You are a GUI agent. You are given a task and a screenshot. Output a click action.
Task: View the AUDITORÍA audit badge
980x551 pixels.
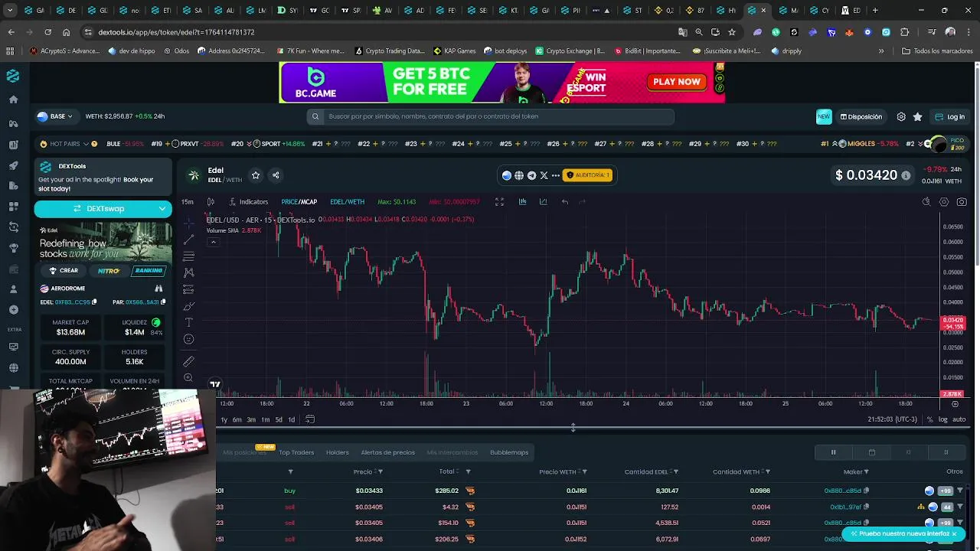[x=588, y=175]
